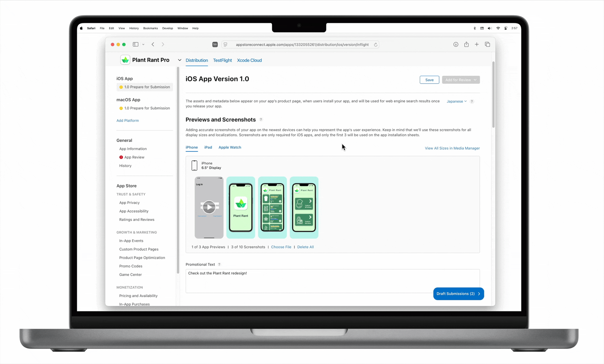
Task: Select the iPad screenshots tab
Action: (208, 148)
